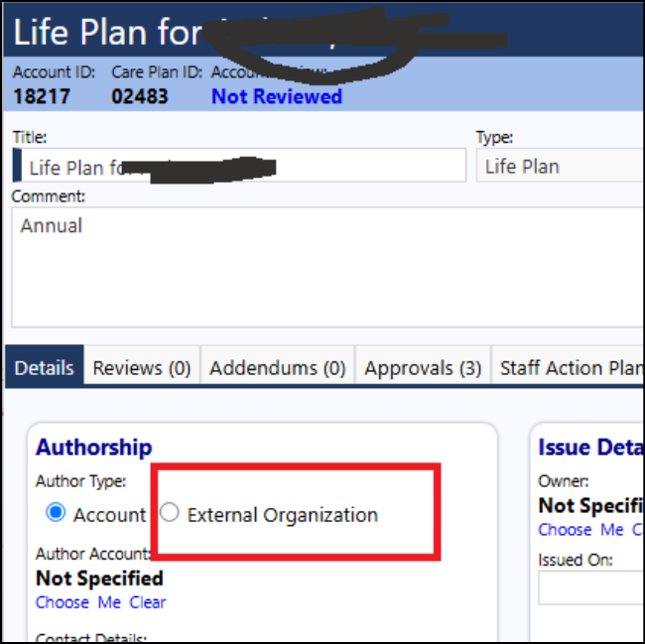Select the Account author type radio button
This screenshot has height=644, width=645.
(56, 512)
